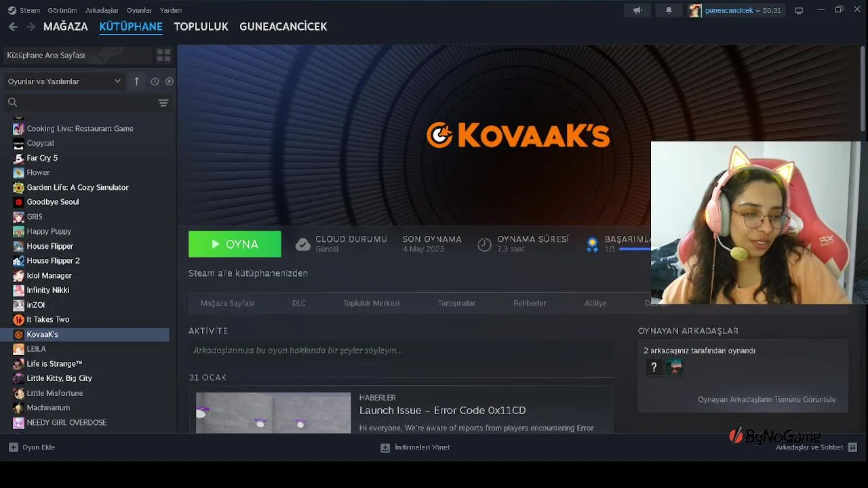868x488 pixels.
Task: Click the It Takes Two game icon
Action: (x=18, y=319)
